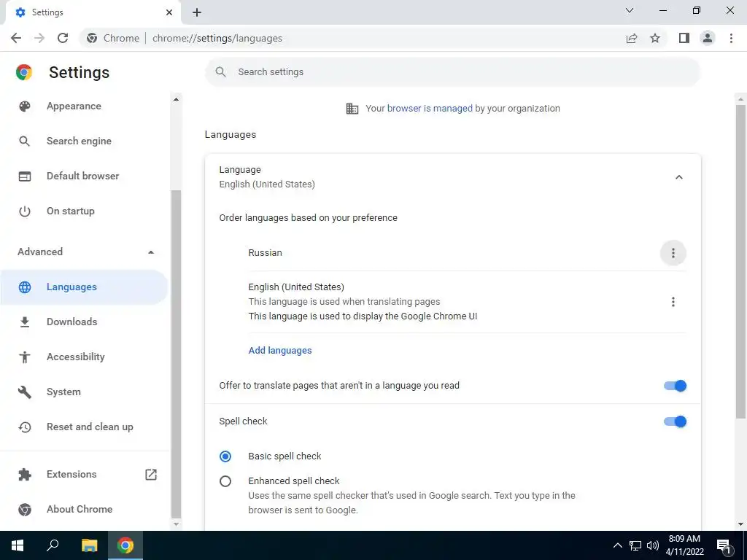Viewport: 747px width, 560px height.
Task: Click the tab search down arrow
Action: point(630,10)
